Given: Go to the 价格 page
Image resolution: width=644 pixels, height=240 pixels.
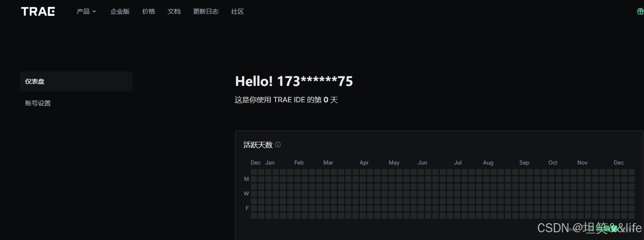Looking at the screenshot, I should 148,11.
